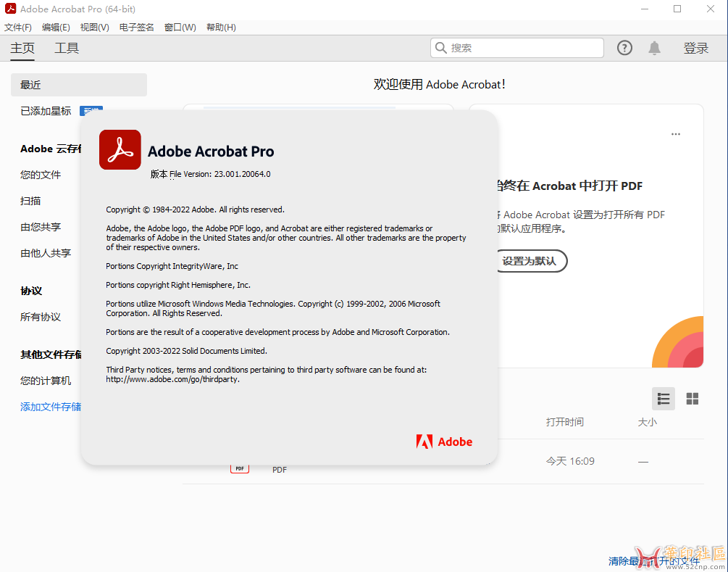Open the 电子签名 menu

pos(136,28)
